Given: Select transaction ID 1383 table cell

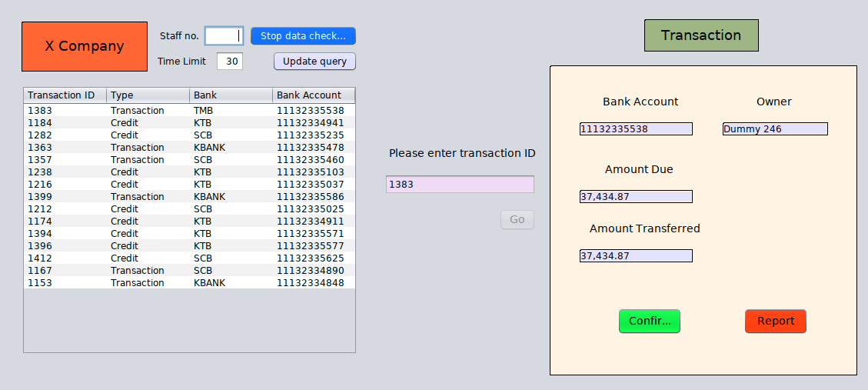Looking at the screenshot, I should click(65, 111).
